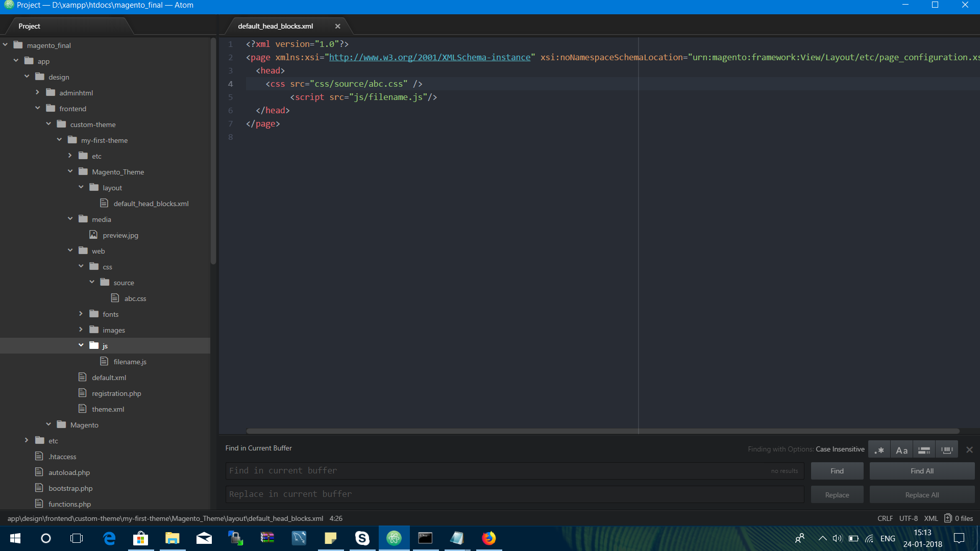This screenshot has width=980, height=551.
Task: Open registration.php file
Action: click(x=116, y=393)
